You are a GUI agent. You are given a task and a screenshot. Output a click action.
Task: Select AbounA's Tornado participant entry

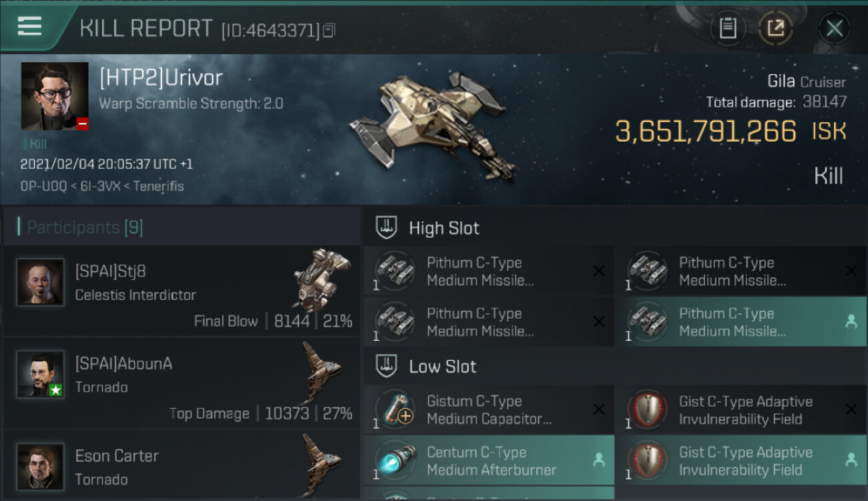(181, 383)
